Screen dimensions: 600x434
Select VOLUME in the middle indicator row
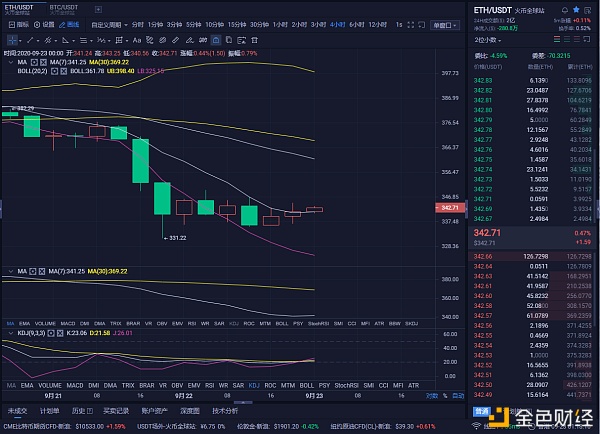(45, 324)
